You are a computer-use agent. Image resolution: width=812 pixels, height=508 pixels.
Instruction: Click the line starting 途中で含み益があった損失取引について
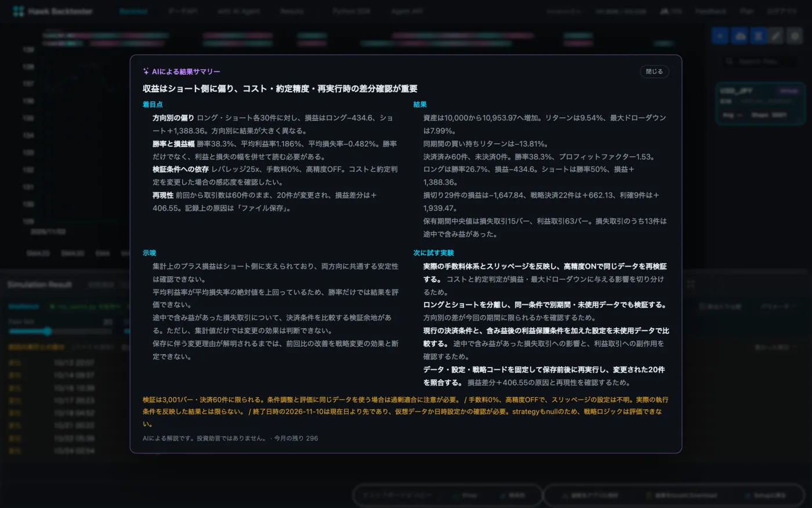[272, 324]
